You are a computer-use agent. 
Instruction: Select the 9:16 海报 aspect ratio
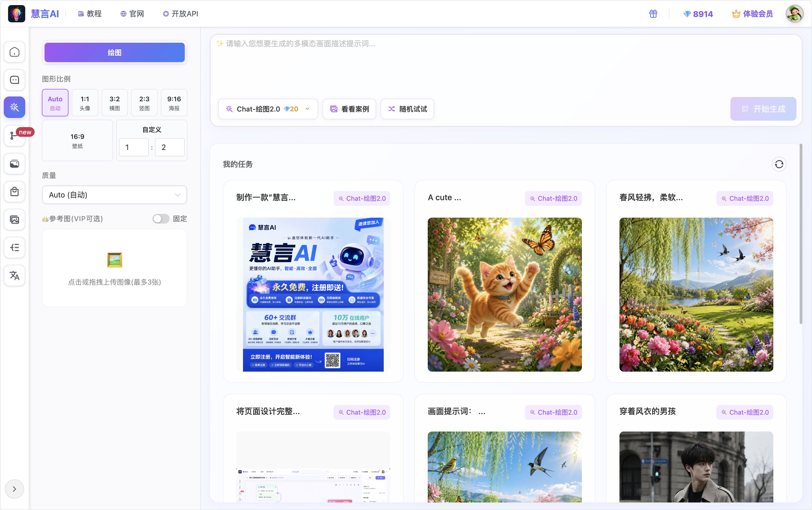[x=174, y=103]
